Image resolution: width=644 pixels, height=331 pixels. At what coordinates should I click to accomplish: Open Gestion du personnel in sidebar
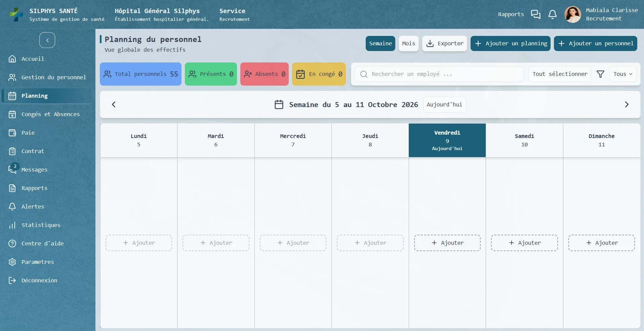[x=47, y=77]
